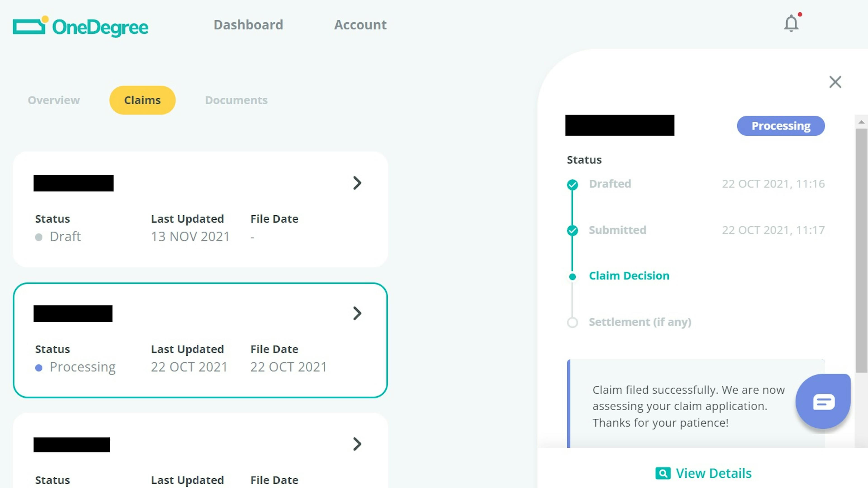Toggle the Overview tab view

(x=53, y=99)
